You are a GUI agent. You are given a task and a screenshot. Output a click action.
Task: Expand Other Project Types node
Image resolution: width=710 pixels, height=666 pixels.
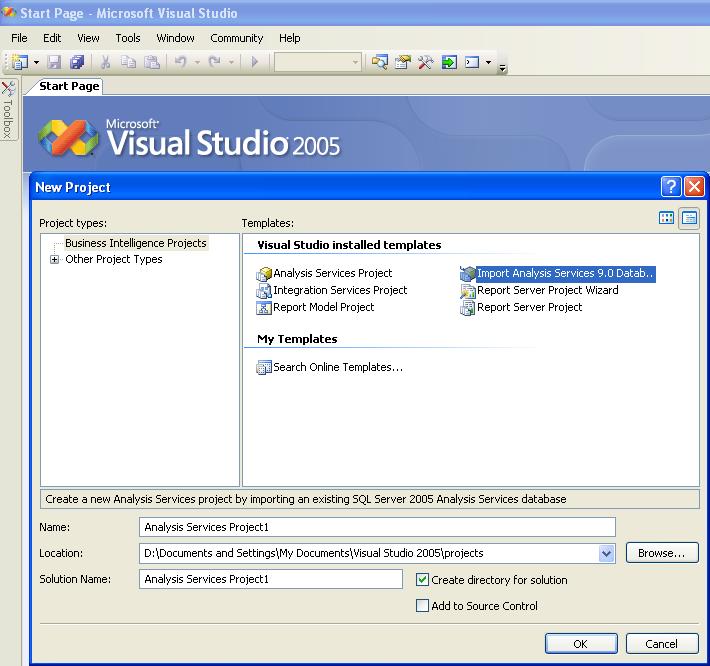coord(54,259)
